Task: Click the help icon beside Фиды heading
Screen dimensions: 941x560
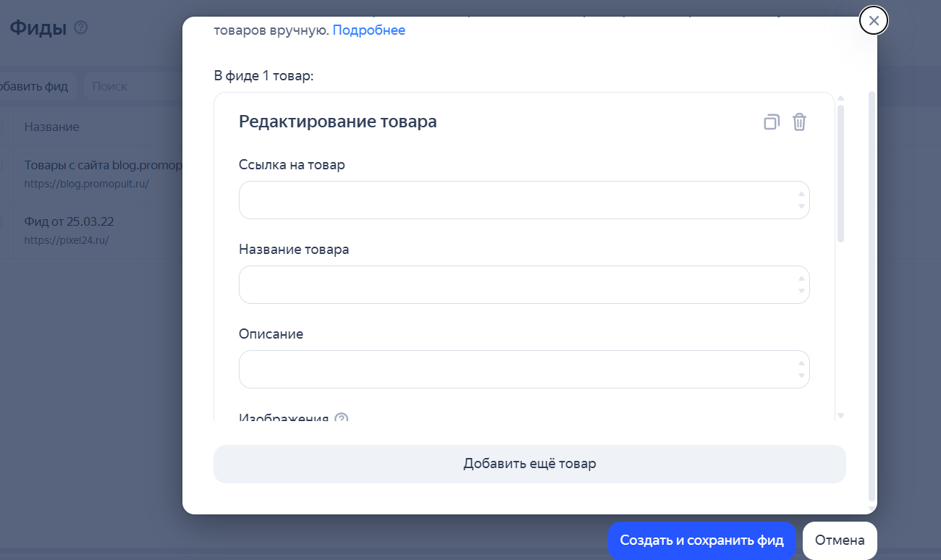Action: click(x=81, y=28)
